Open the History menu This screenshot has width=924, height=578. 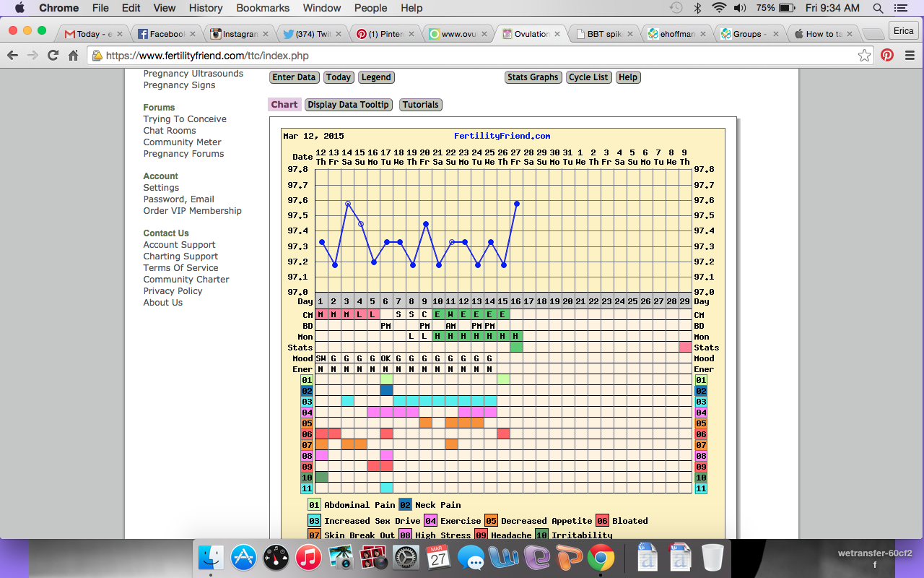click(x=206, y=8)
